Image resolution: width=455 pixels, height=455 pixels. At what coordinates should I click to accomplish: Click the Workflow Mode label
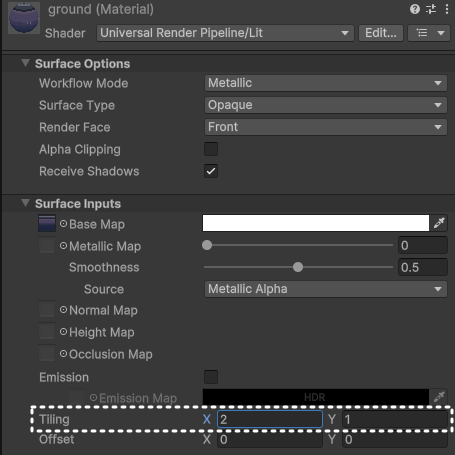coord(84,83)
